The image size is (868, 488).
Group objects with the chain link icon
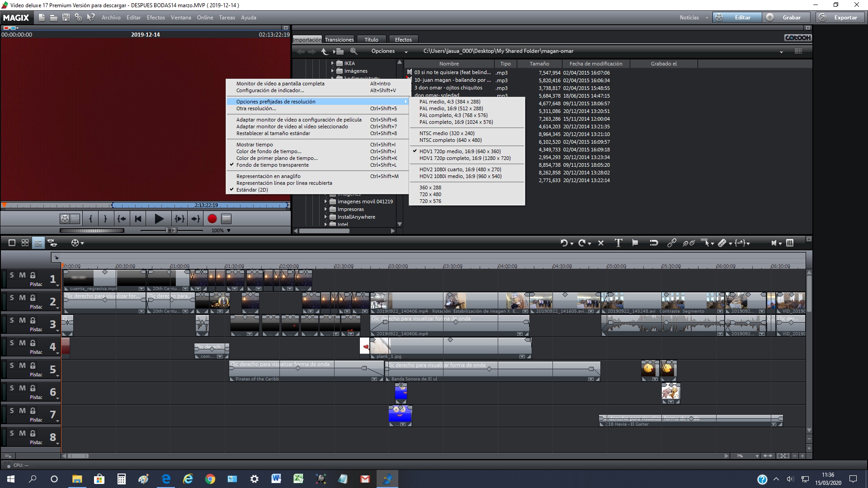click(x=672, y=243)
